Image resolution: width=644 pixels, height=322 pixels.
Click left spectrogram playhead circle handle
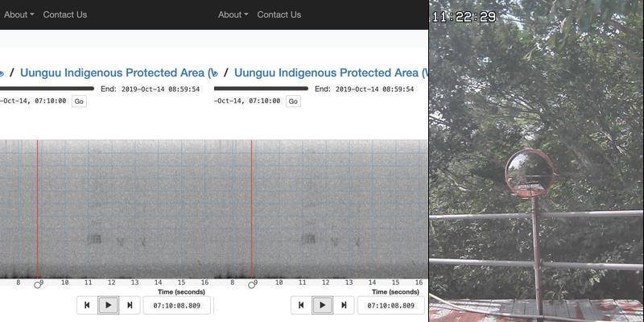click(38, 284)
